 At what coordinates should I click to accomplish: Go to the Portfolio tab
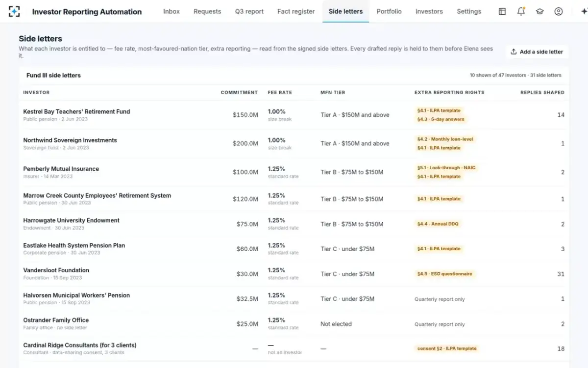[x=389, y=11]
